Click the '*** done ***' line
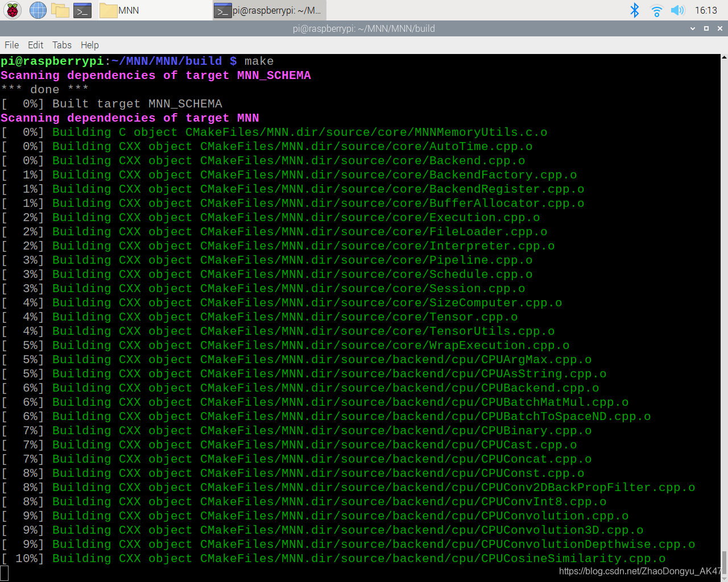The image size is (728, 582). [45, 90]
